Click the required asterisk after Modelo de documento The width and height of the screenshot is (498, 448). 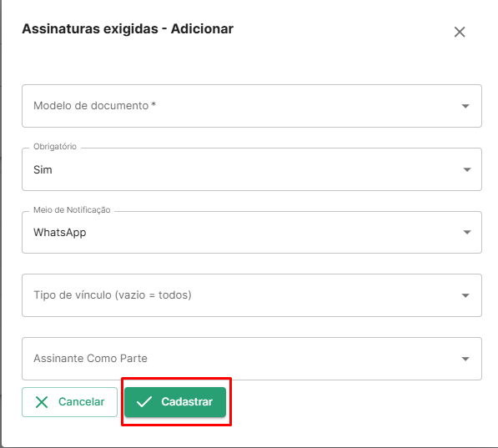click(153, 104)
